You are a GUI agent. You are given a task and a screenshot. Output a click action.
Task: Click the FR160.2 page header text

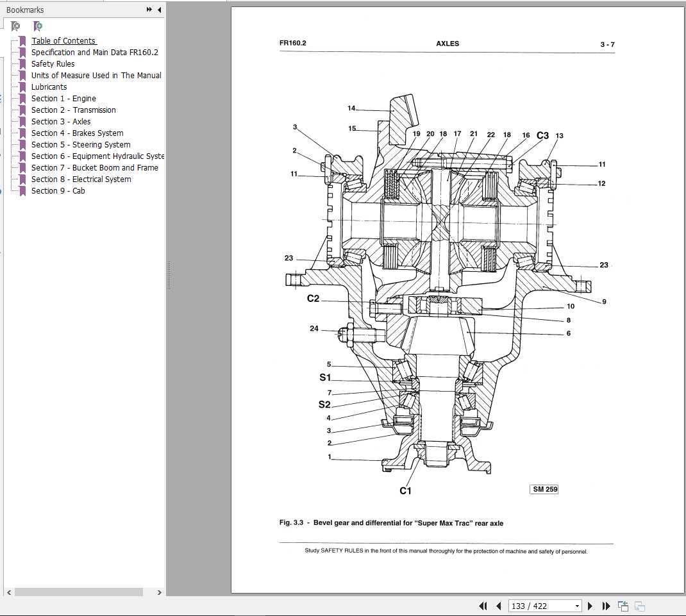[293, 43]
